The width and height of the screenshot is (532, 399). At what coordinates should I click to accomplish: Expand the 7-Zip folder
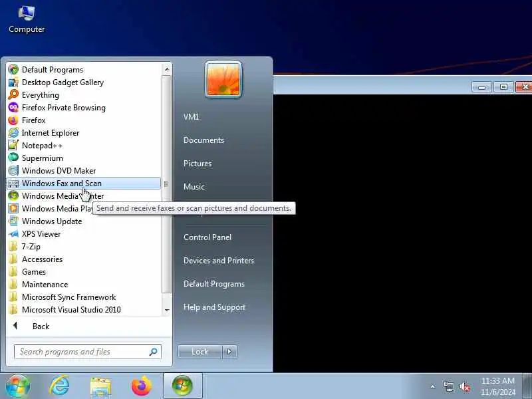tap(31, 247)
